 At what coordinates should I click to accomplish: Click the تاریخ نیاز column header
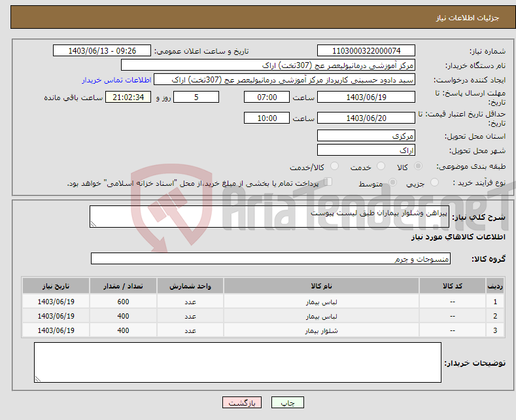56,286
